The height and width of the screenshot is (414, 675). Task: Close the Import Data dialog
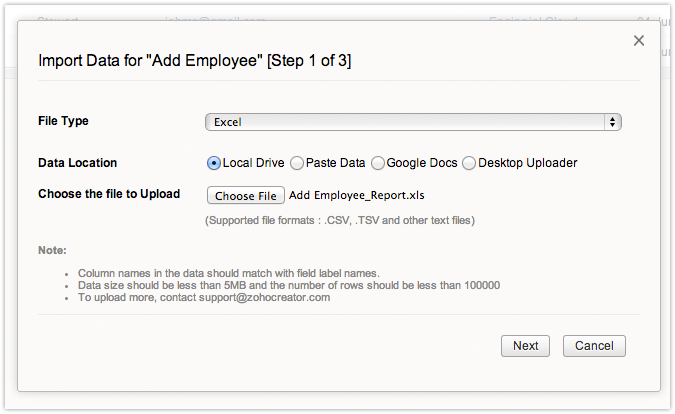point(639,41)
